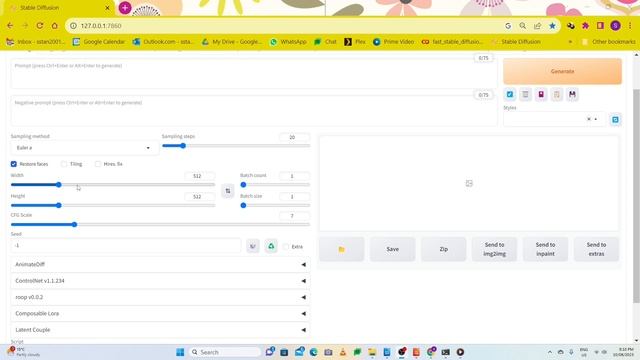Screen dimensions: 640x360
Task: Apply selected styles with the clipboard icon
Action: [x=556, y=94]
